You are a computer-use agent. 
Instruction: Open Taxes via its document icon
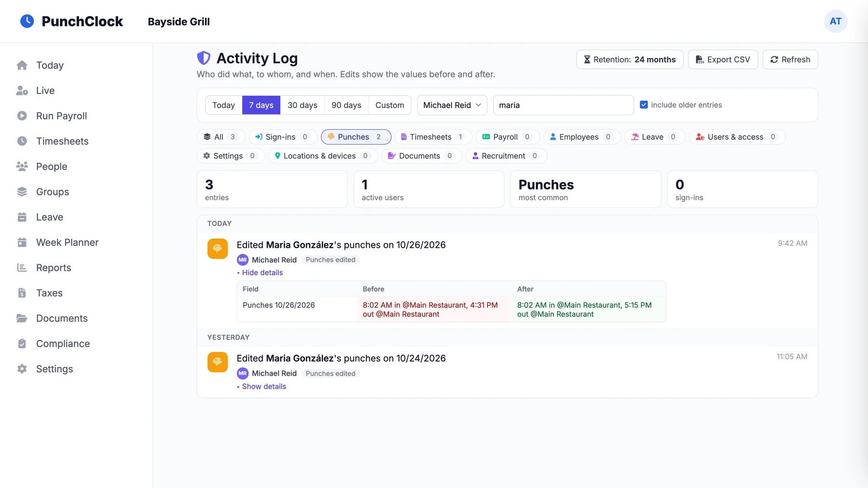pos(22,293)
